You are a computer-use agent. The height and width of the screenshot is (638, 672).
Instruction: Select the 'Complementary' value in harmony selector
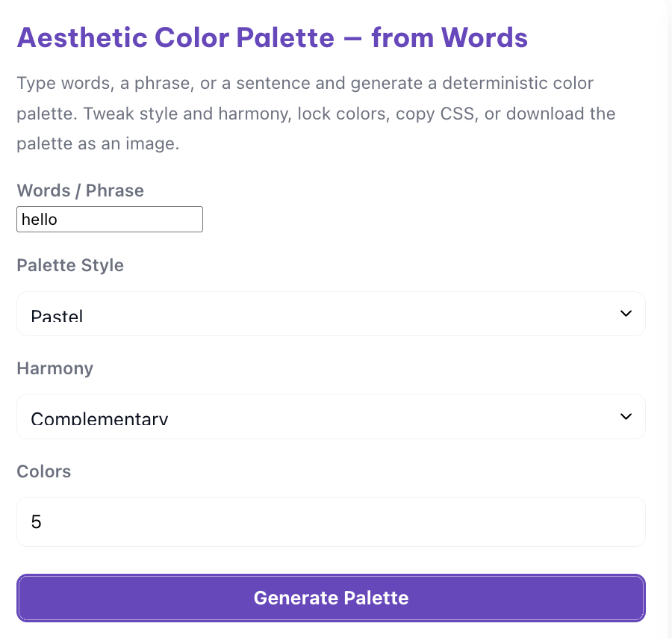(99, 419)
